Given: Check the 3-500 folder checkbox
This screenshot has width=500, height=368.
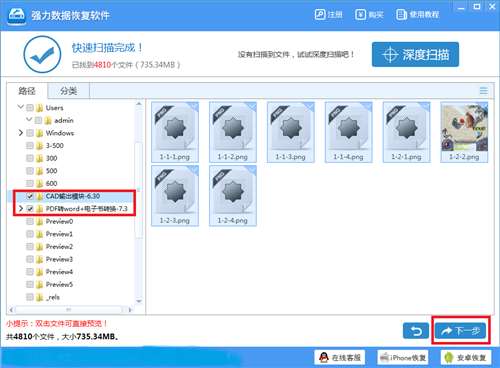Looking at the screenshot, I should point(30,146).
